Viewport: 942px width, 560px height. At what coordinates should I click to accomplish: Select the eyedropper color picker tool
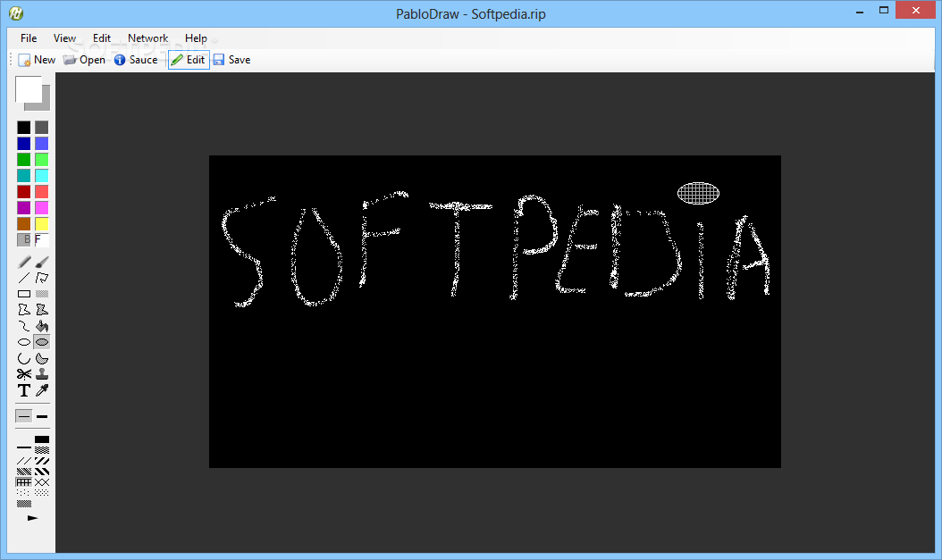42,390
